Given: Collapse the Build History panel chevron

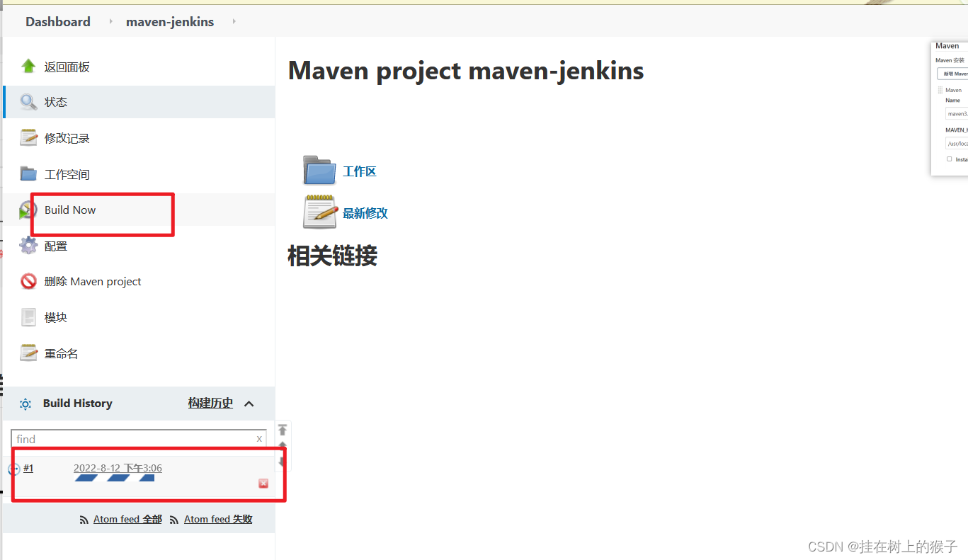Looking at the screenshot, I should click(249, 404).
